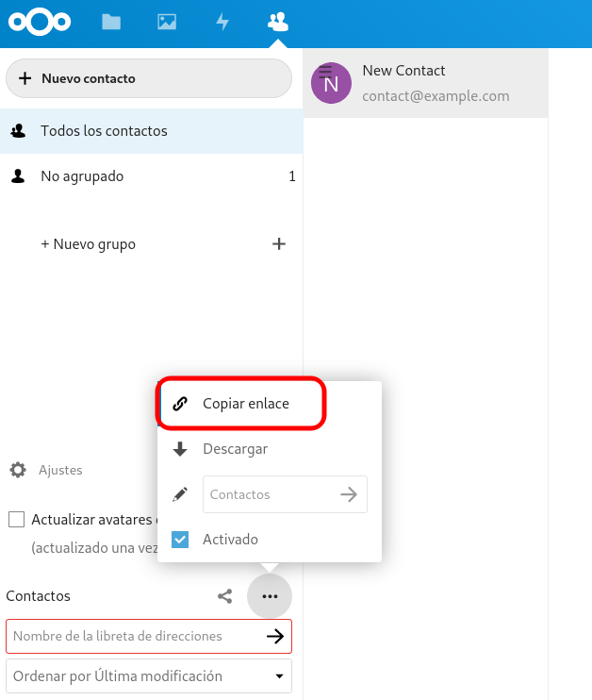Viewport: 592px width, 700px height.
Task: Click the plus icon beside Nuevo grupo
Action: pos(279,243)
